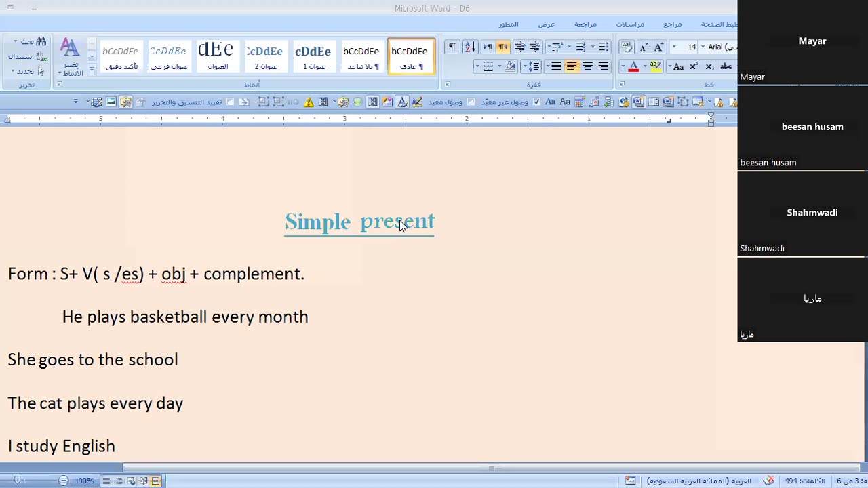Open the مراجع References tab

[x=673, y=24]
